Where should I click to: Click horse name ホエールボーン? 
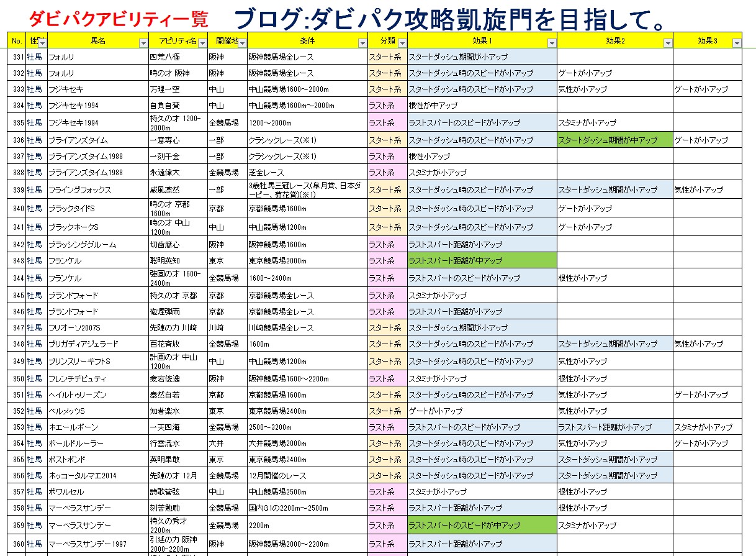coord(73,427)
